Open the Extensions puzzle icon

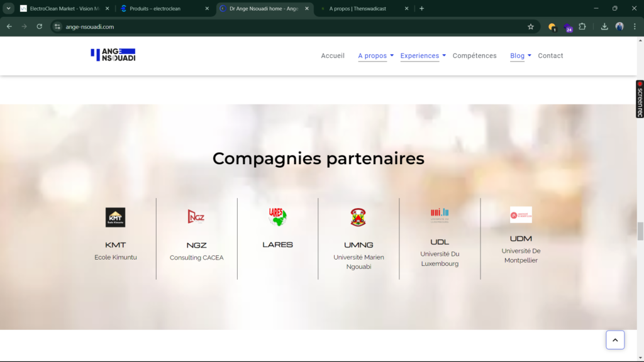(582, 26)
